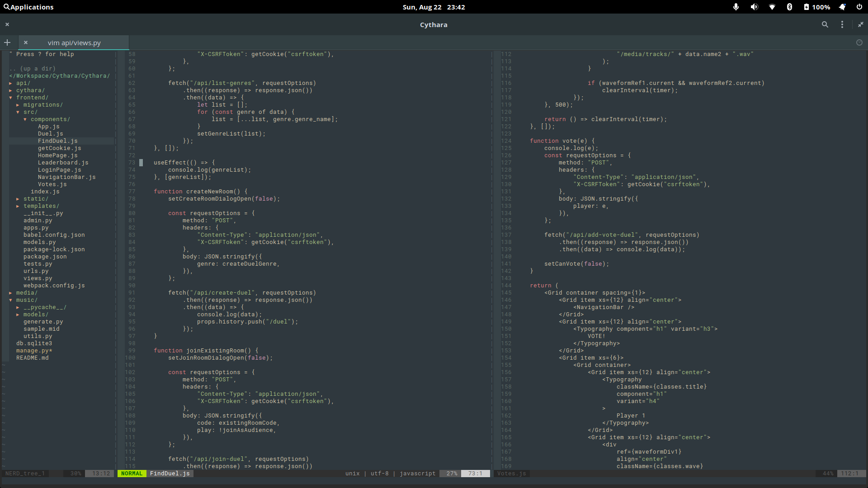The height and width of the screenshot is (488, 868).
Task: Open the three-dot terminal menu
Action: (x=842, y=25)
